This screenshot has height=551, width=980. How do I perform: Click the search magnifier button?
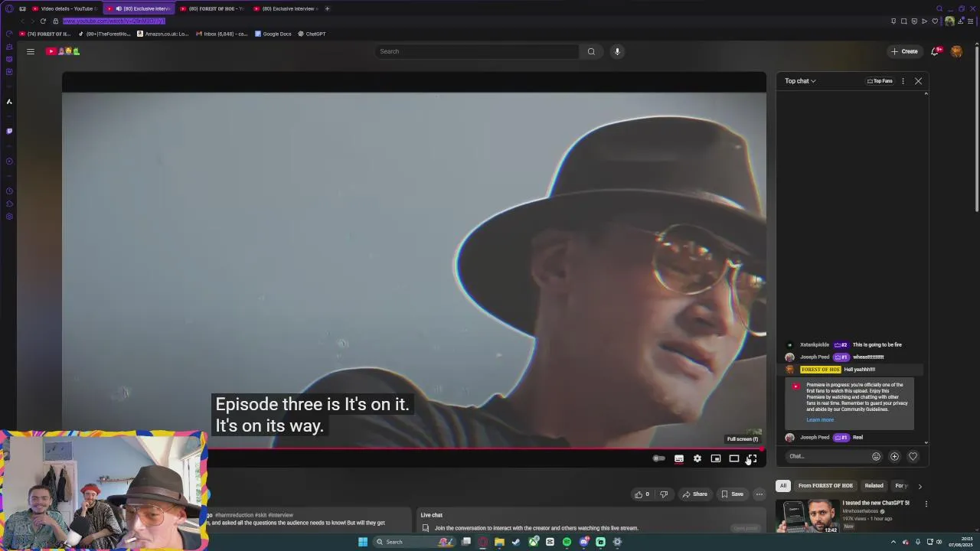click(x=591, y=51)
